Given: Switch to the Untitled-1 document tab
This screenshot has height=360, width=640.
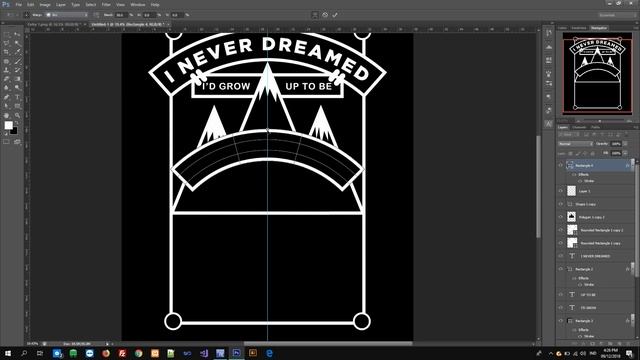Looking at the screenshot, I should point(129,24).
